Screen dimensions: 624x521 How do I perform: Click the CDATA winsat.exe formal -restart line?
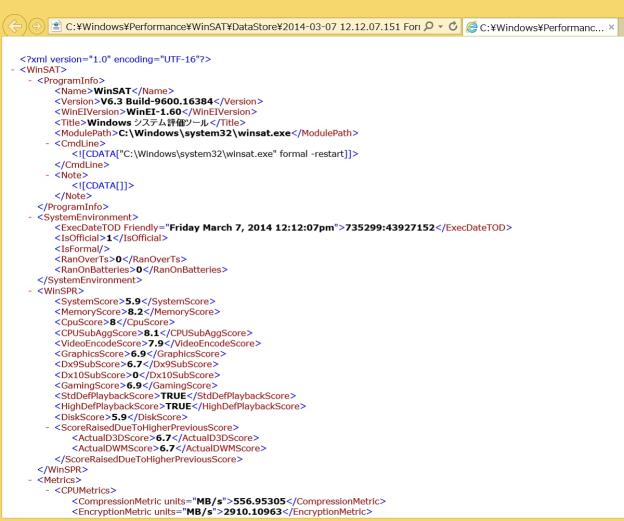[215, 154]
